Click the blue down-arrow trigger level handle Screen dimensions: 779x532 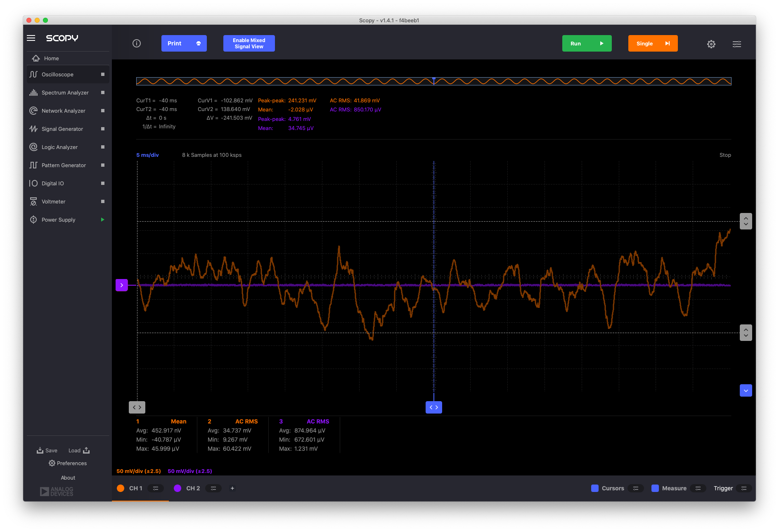tap(746, 390)
